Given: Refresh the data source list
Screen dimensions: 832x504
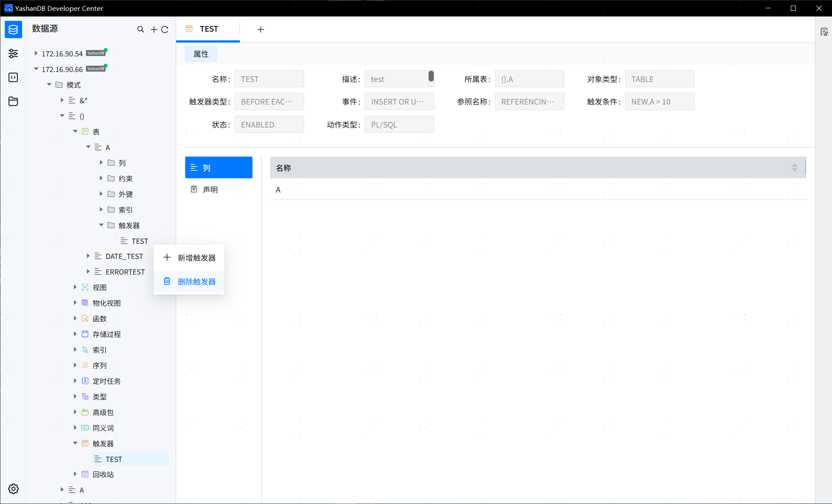Looking at the screenshot, I should click(165, 29).
